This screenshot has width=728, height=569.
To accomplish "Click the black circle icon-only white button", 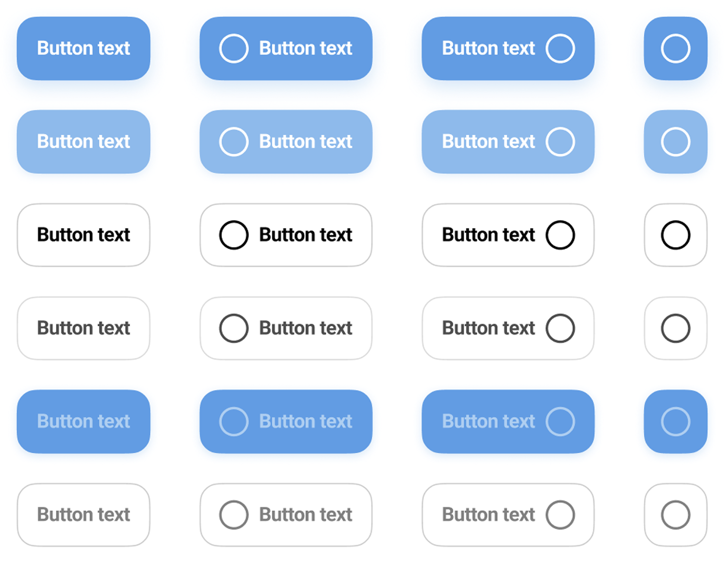I will (675, 235).
